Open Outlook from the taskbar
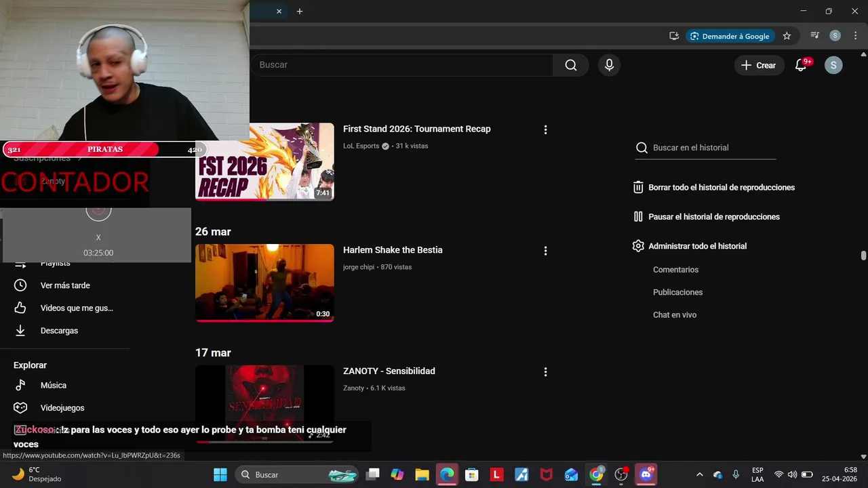The height and width of the screenshot is (488, 868). tap(571, 474)
